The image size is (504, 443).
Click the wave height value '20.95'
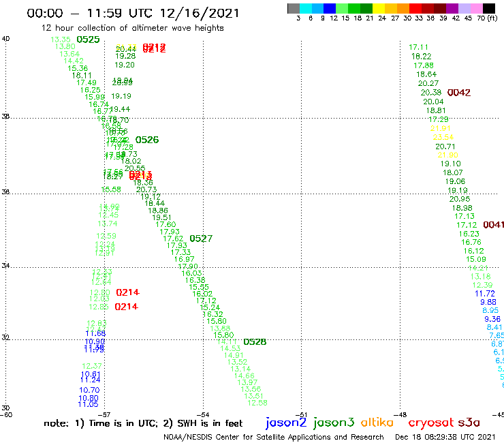[460, 199]
